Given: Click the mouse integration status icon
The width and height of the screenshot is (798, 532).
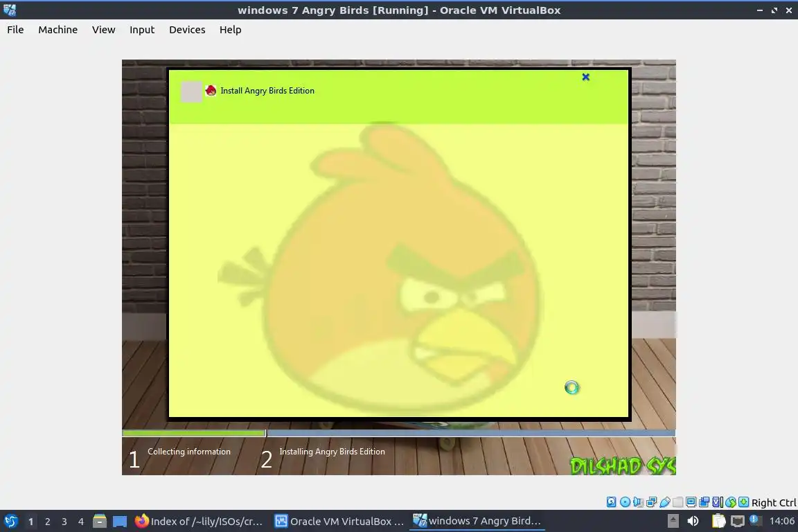Looking at the screenshot, I should pyautogui.click(x=731, y=502).
